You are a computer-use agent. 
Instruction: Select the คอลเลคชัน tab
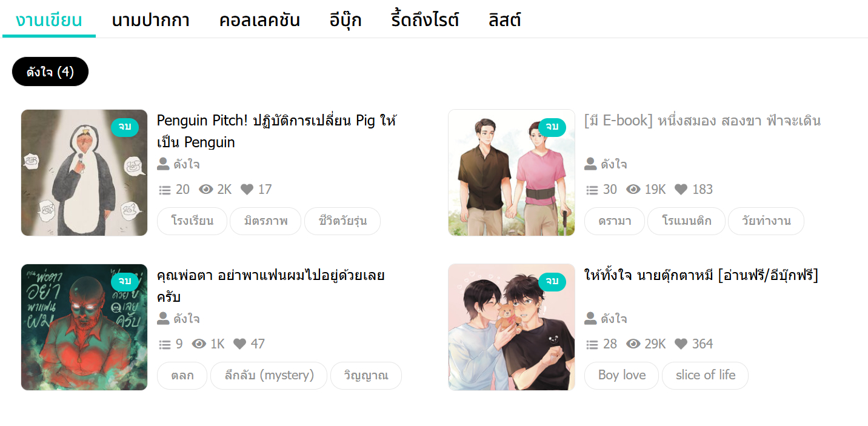tap(259, 21)
